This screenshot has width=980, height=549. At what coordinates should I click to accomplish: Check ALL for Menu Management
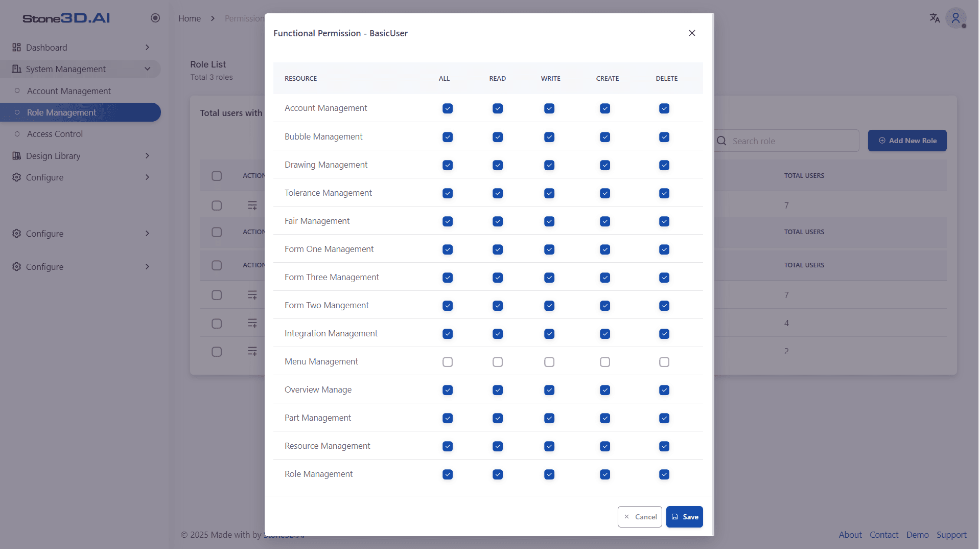tap(448, 362)
